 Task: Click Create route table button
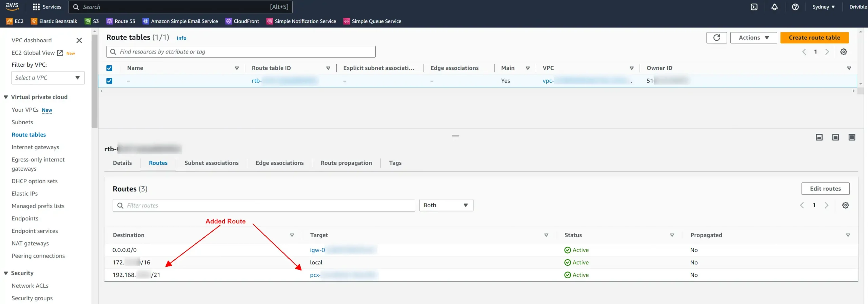pos(814,38)
